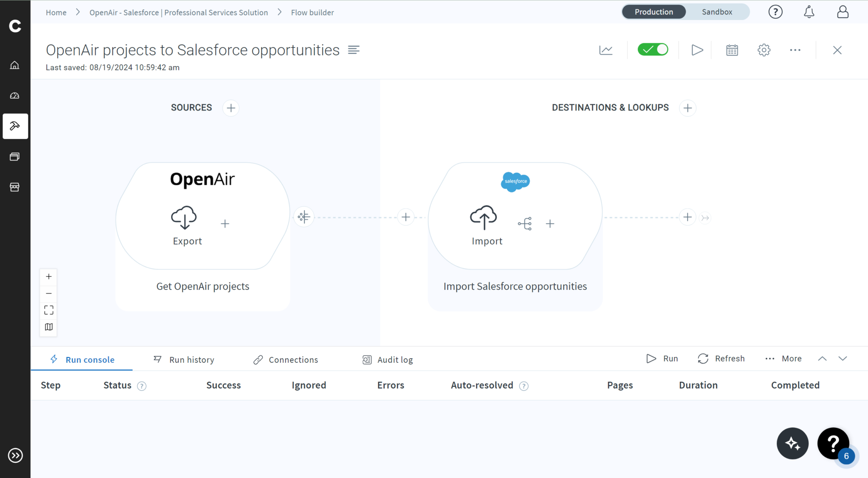Open the Audit log tab
This screenshot has height=478, width=868.
point(395,359)
